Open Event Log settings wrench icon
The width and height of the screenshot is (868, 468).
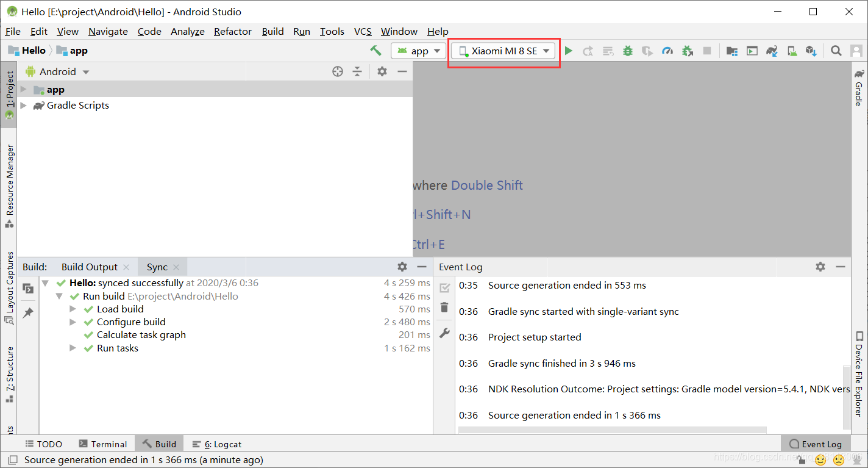444,333
